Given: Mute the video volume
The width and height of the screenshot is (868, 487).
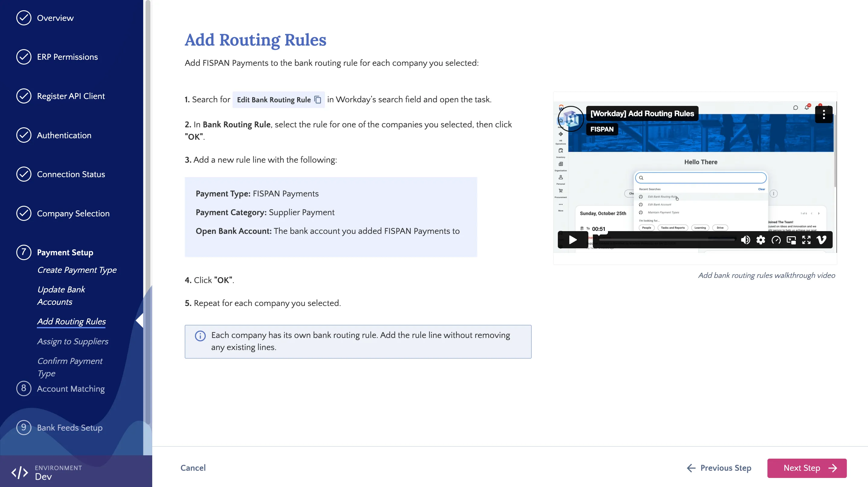Looking at the screenshot, I should click(745, 240).
